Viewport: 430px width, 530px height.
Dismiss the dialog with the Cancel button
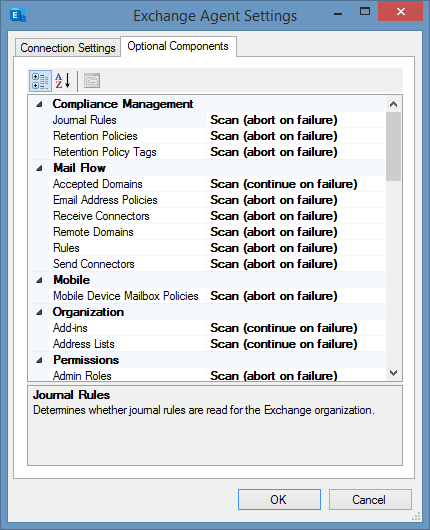point(370,500)
